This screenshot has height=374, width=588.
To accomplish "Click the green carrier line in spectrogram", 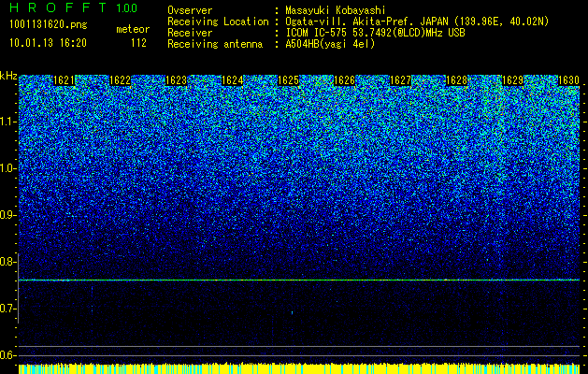I will pos(299,280).
